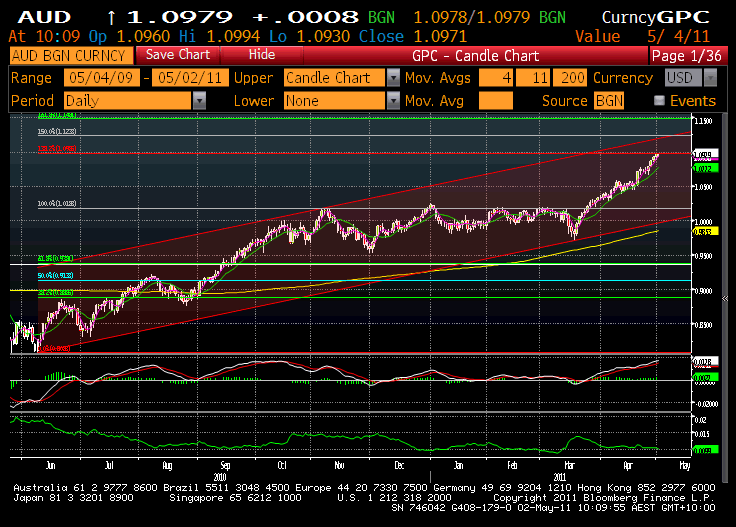The width and height of the screenshot is (736, 527).
Task: Click the MACD value label 0.0026
Action: [703, 362]
